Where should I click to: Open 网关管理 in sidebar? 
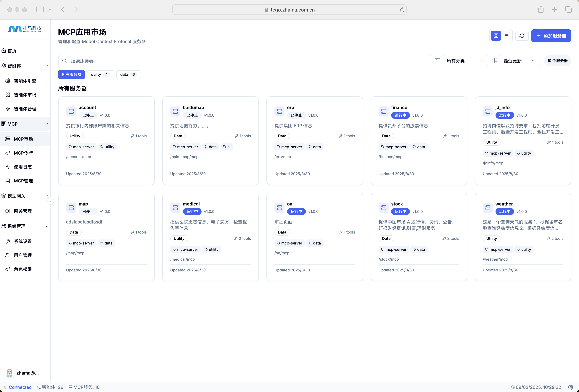point(23,211)
